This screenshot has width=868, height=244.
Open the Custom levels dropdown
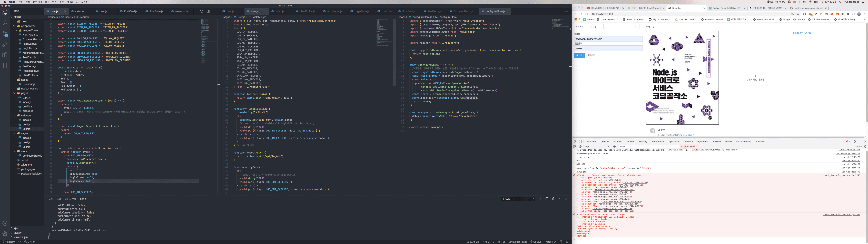click(689, 147)
